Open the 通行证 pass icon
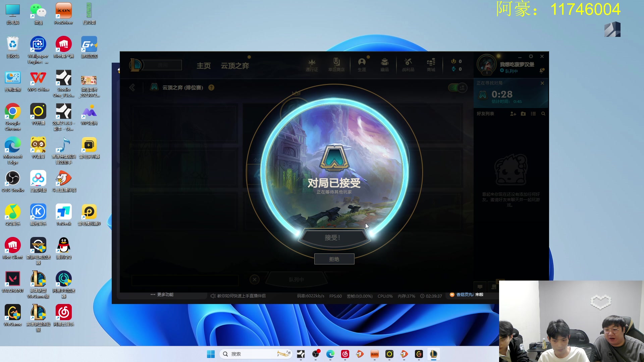 point(312,65)
